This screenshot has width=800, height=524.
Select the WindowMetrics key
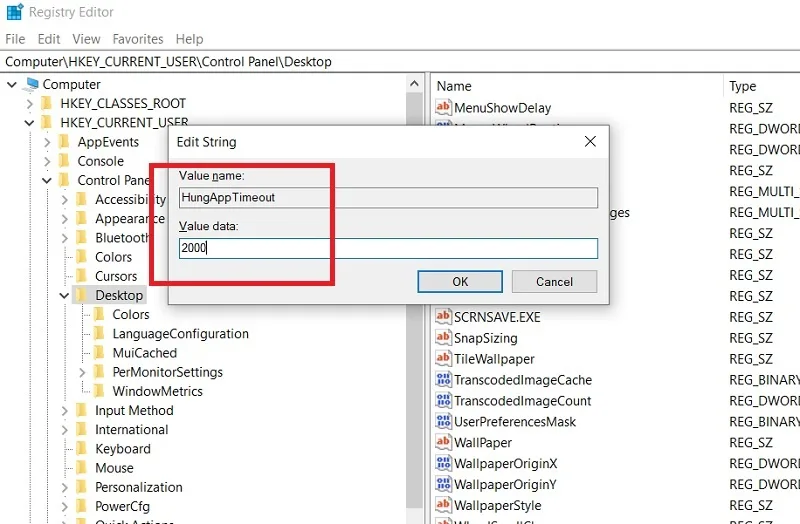tap(157, 391)
